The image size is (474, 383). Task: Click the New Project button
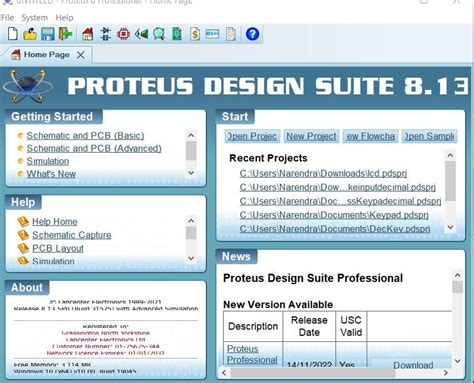click(x=311, y=136)
